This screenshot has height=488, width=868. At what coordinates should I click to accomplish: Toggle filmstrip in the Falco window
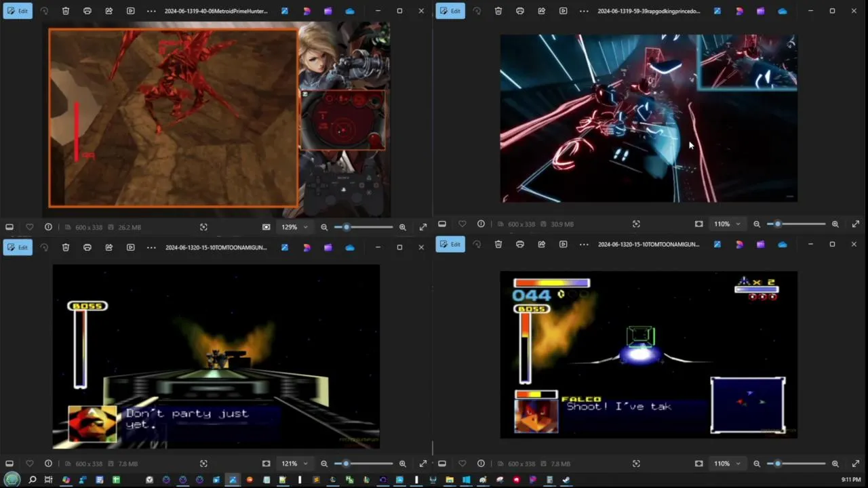[x=442, y=464]
